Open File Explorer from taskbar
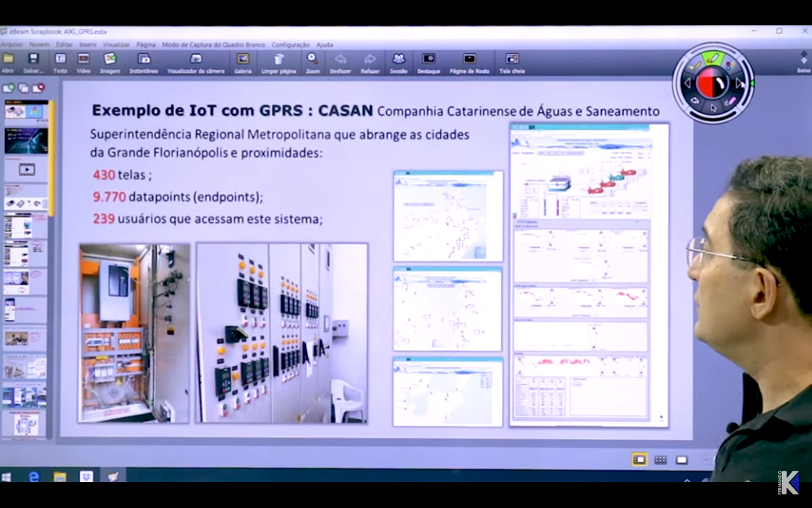Screen dimensions: 812x508 (x=60, y=476)
